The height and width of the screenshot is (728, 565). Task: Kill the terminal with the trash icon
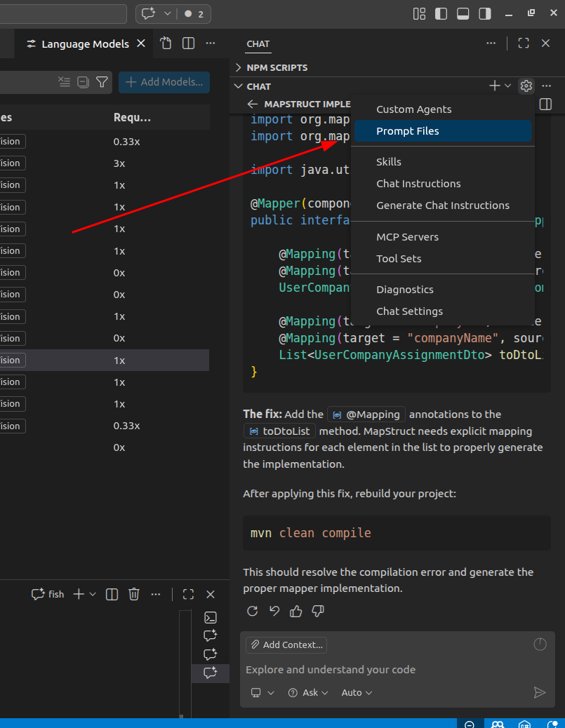pos(134,594)
